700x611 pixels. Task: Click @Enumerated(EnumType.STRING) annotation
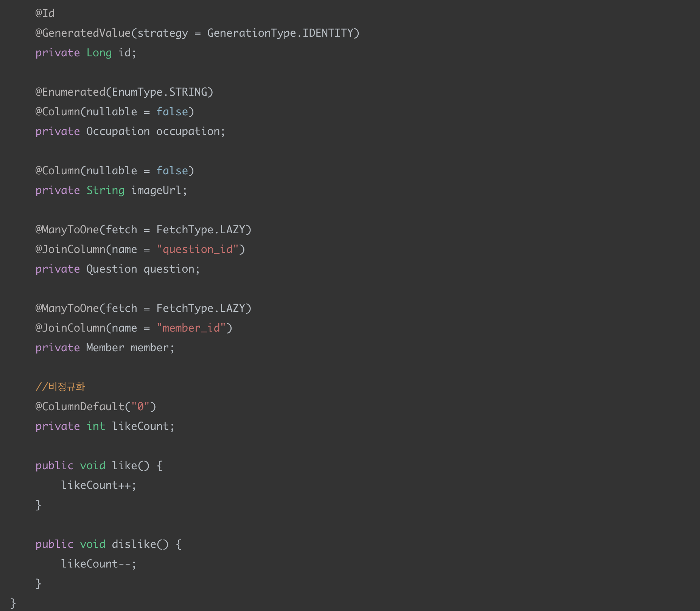[124, 92]
